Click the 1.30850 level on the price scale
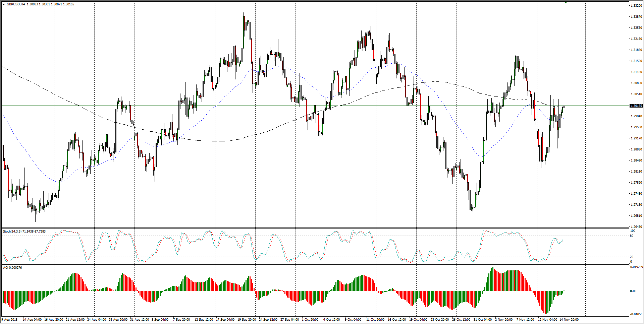644x324 pixels. coord(636,83)
